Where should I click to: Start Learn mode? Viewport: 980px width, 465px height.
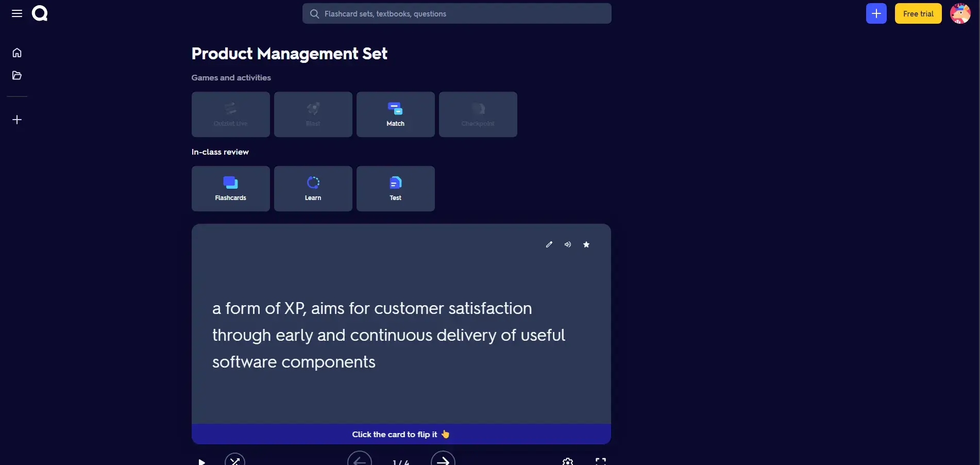(x=313, y=189)
